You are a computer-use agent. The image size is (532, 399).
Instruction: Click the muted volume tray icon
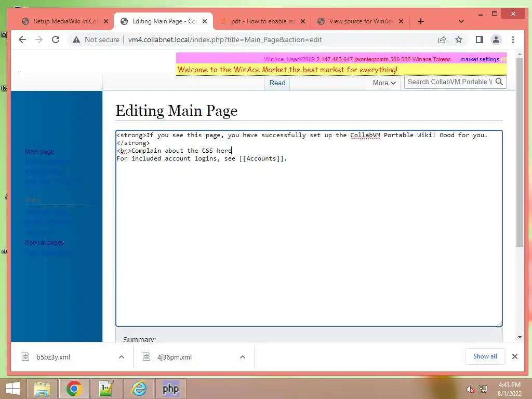470,389
